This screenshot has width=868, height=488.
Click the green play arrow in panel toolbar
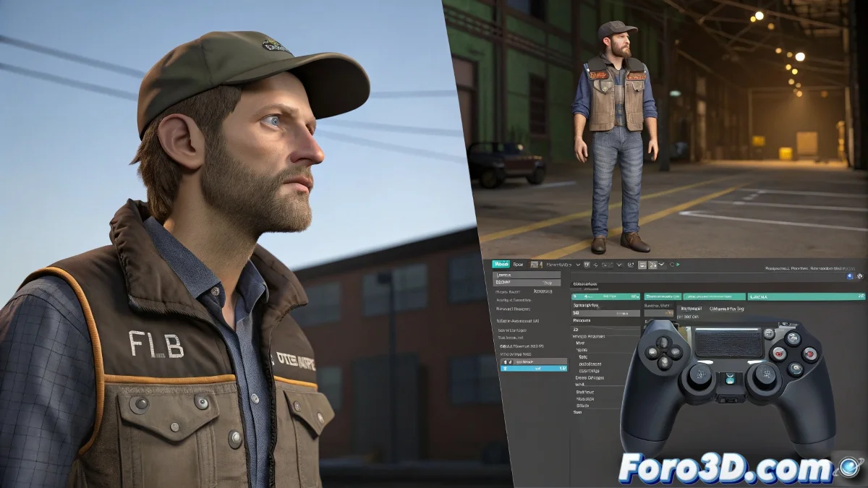[678, 265]
